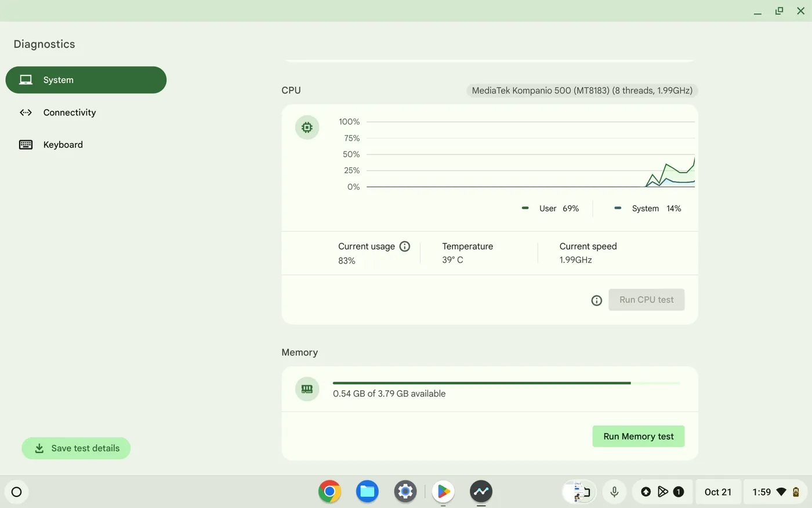Select the 1.99GHz current speed value
The width and height of the screenshot is (812, 508).
575,260
